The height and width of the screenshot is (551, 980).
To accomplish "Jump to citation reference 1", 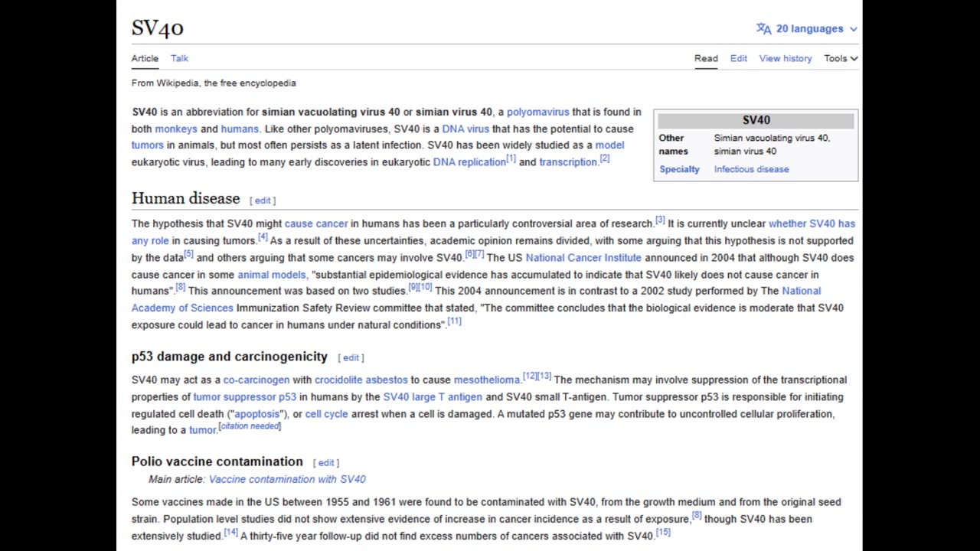I will coord(511,158).
